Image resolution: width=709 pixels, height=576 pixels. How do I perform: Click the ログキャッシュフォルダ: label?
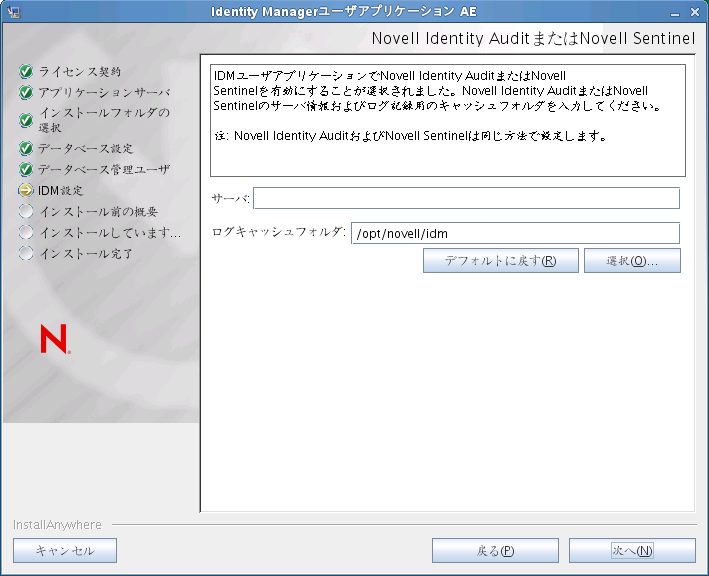[x=279, y=232]
